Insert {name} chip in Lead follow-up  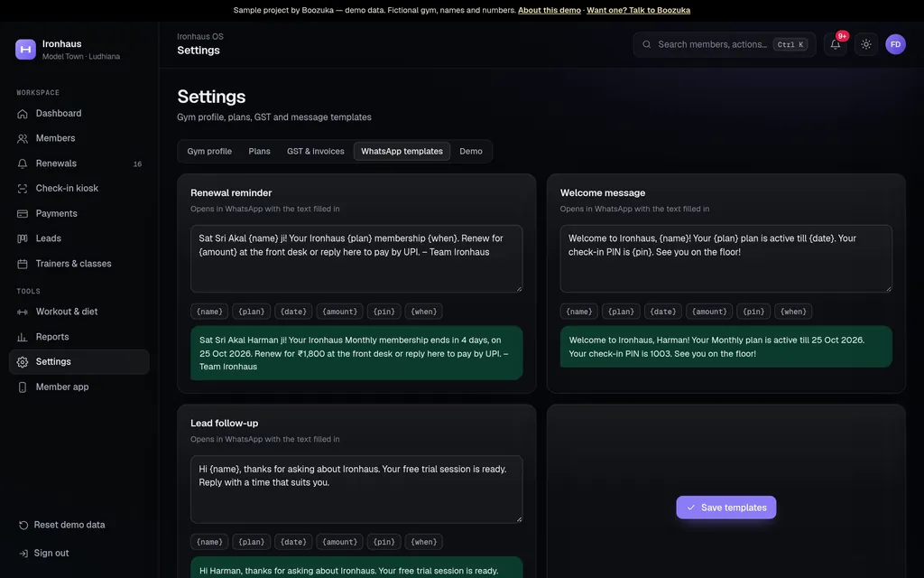pos(209,542)
